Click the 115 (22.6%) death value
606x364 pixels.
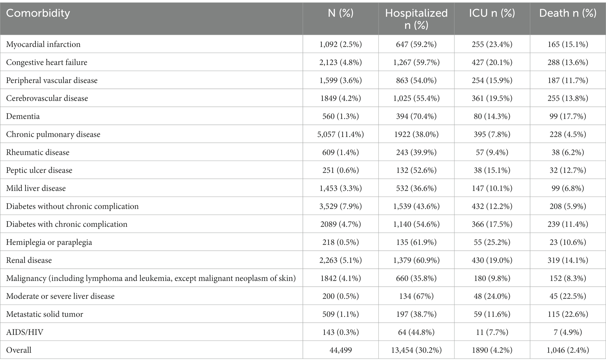click(568, 314)
